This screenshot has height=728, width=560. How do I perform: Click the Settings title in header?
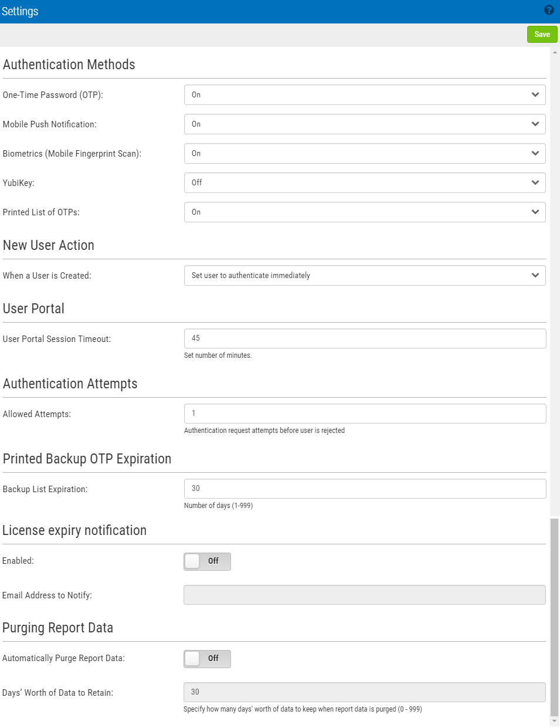20,11
